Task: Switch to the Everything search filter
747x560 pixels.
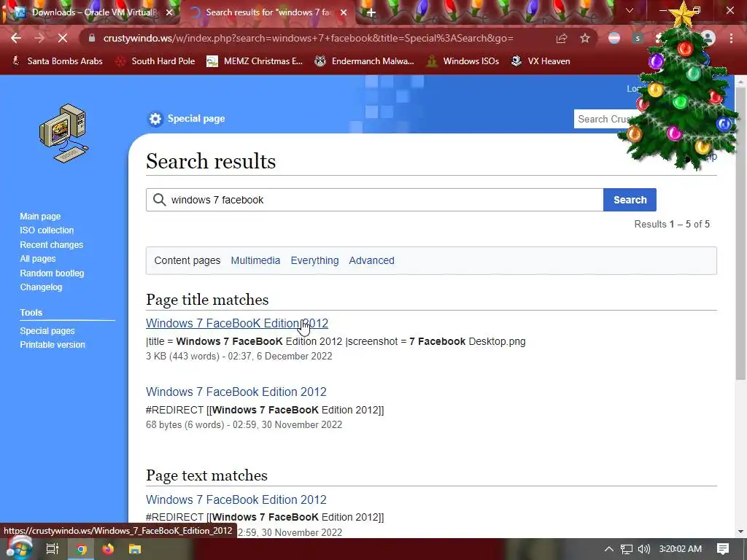Action: [x=314, y=260]
